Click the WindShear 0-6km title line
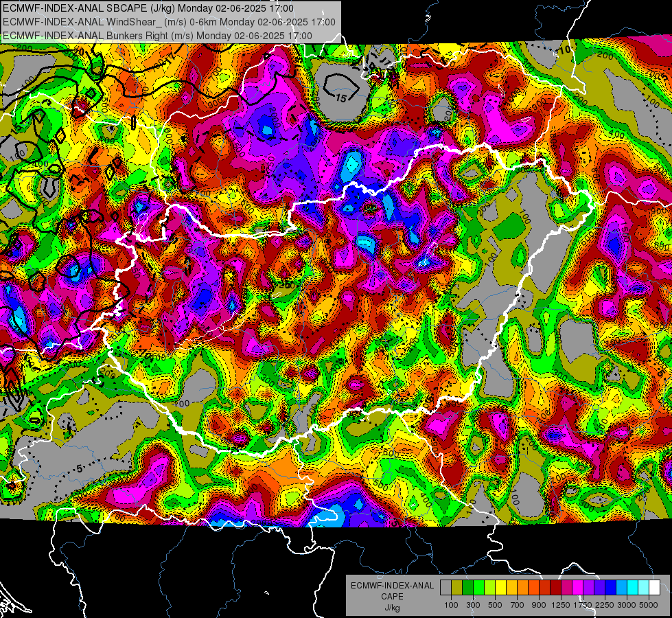 click(x=169, y=22)
